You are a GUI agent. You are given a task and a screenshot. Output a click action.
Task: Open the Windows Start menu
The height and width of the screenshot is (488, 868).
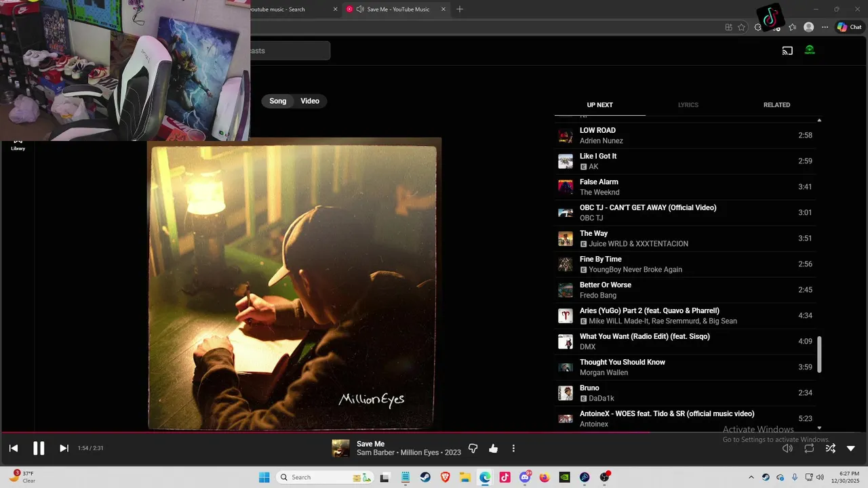point(264,477)
